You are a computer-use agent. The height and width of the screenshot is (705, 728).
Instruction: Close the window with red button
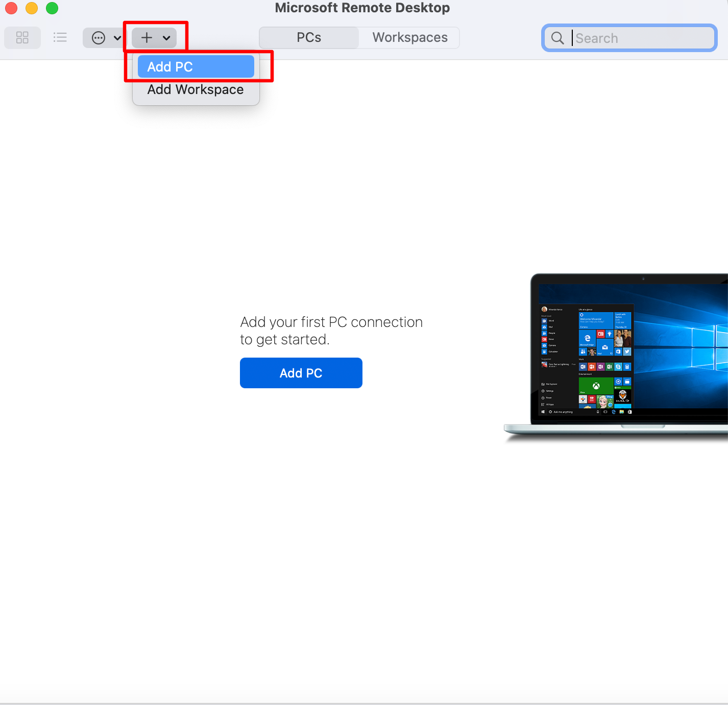(11, 8)
